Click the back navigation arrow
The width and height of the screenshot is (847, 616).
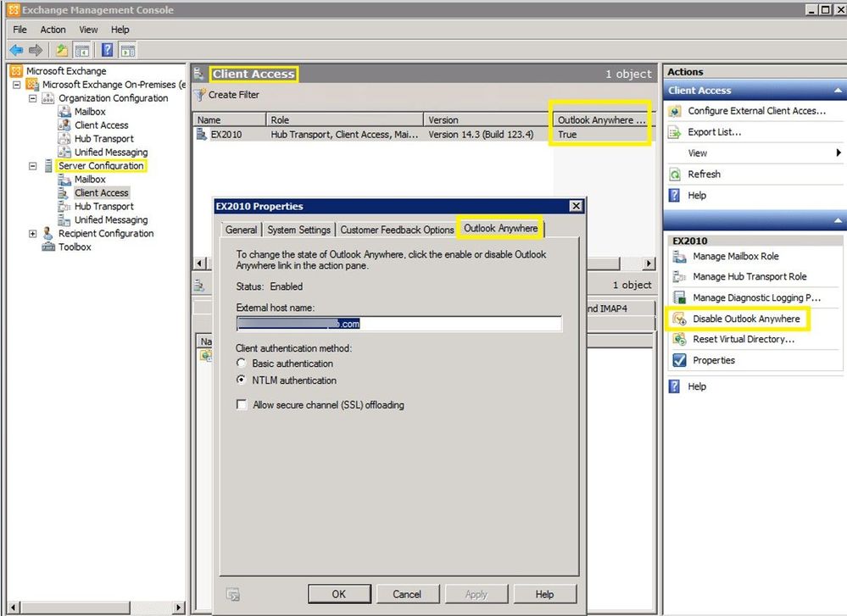(15, 49)
